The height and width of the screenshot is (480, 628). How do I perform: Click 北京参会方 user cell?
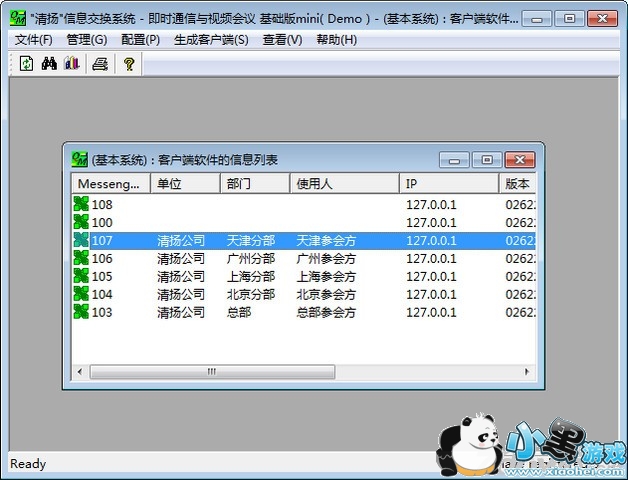(x=326, y=294)
